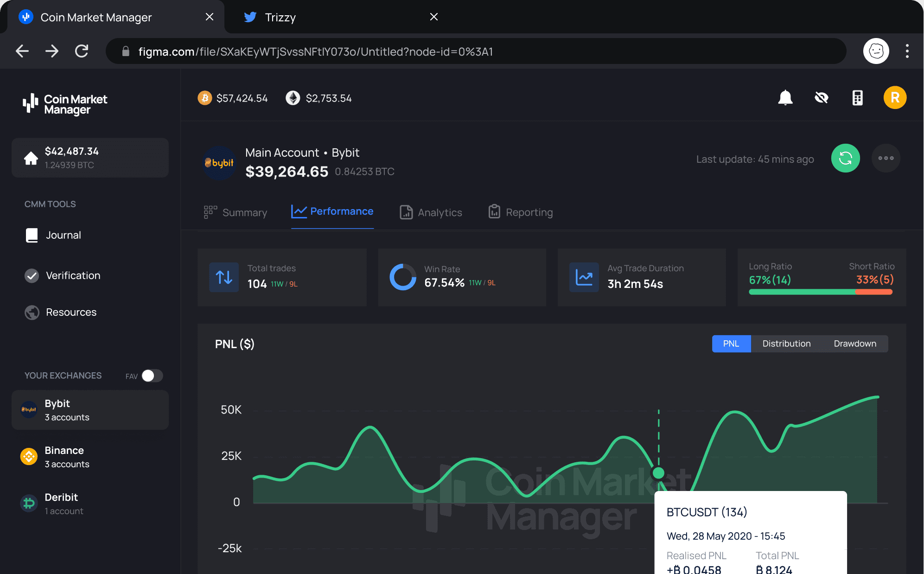The height and width of the screenshot is (574, 924).
Task: Click the Avg Trade Duration chart icon
Action: coord(584,277)
